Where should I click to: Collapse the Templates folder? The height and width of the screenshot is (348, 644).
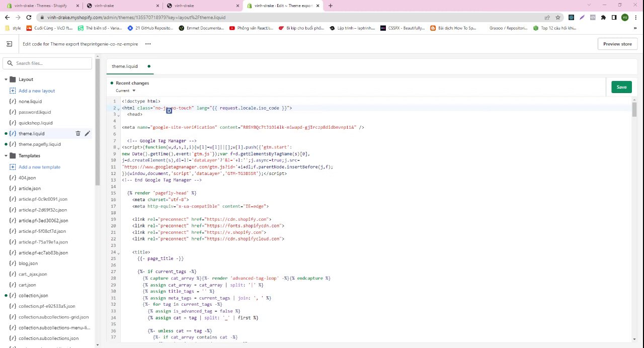(x=6, y=156)
